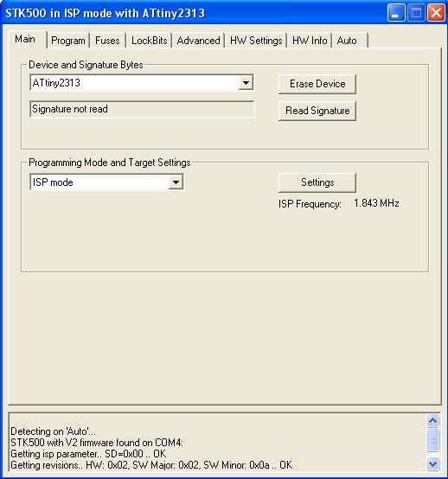
Task: Close the STK500 dialog window
Action: (x=436, y=13)
